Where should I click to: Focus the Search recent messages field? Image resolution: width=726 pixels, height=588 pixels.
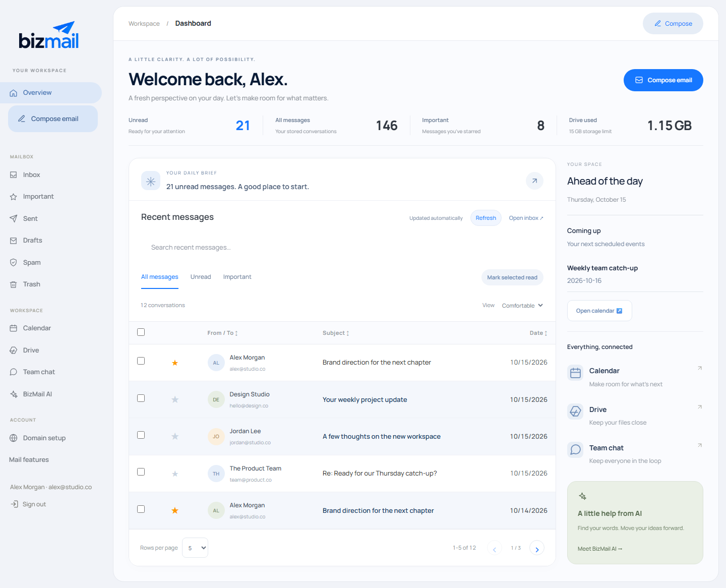(x=342, y=248)
